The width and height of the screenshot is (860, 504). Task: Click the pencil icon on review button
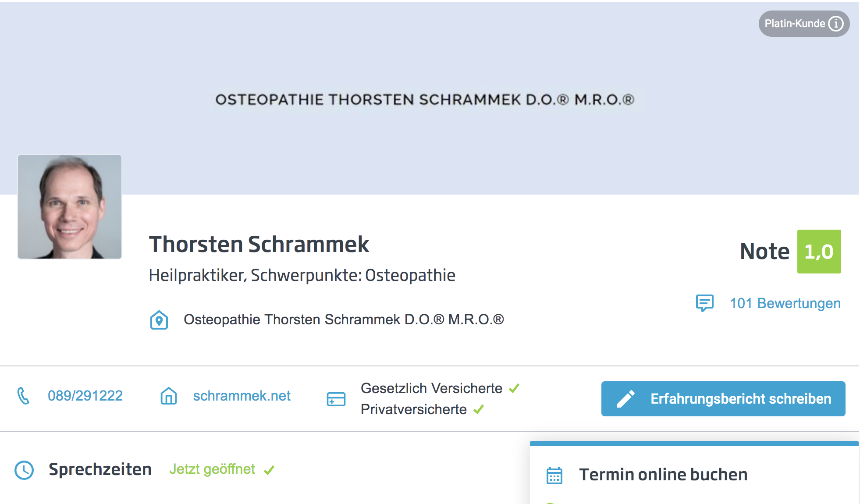point(625,399)
